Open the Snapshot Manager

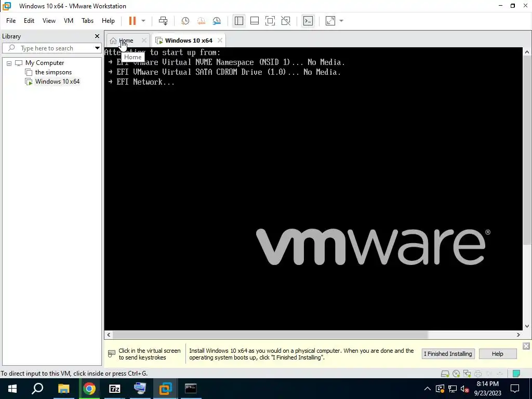coord(217,21)
